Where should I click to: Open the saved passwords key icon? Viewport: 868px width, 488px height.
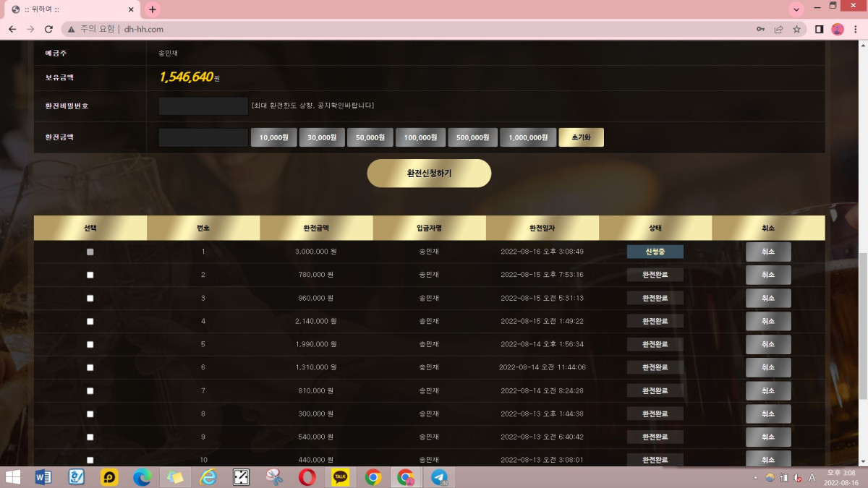point(760,30)
